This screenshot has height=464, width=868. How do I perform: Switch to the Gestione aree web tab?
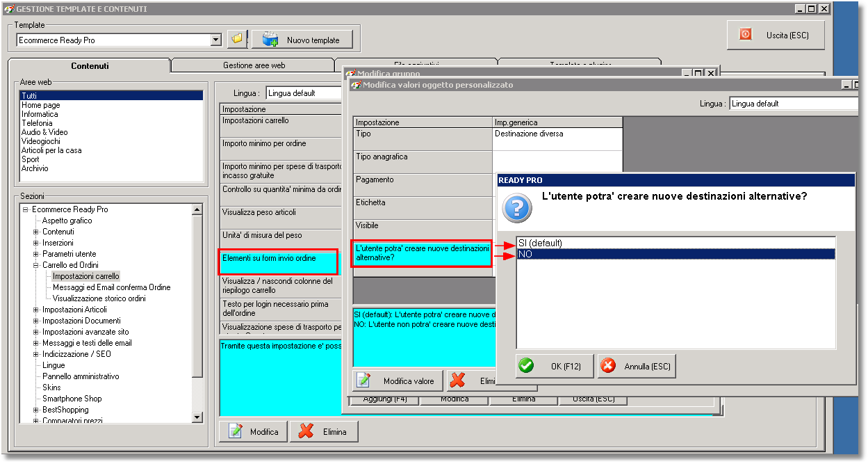point(254,65)
